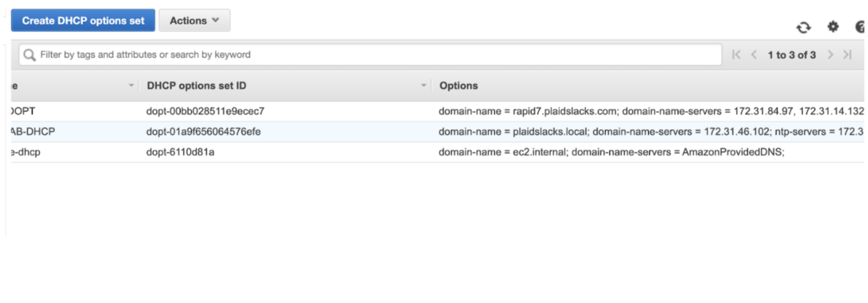Open the Name column sort arrow
This screenshot has width=868, height=303.
pyautogui.click(x=131, y=85)
